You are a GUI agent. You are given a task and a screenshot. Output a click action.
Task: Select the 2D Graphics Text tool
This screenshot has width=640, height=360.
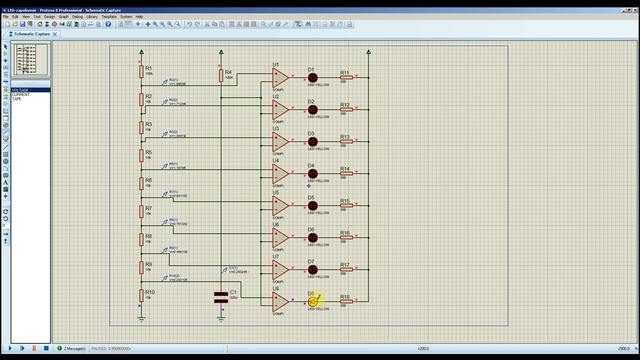click(6, 182)
